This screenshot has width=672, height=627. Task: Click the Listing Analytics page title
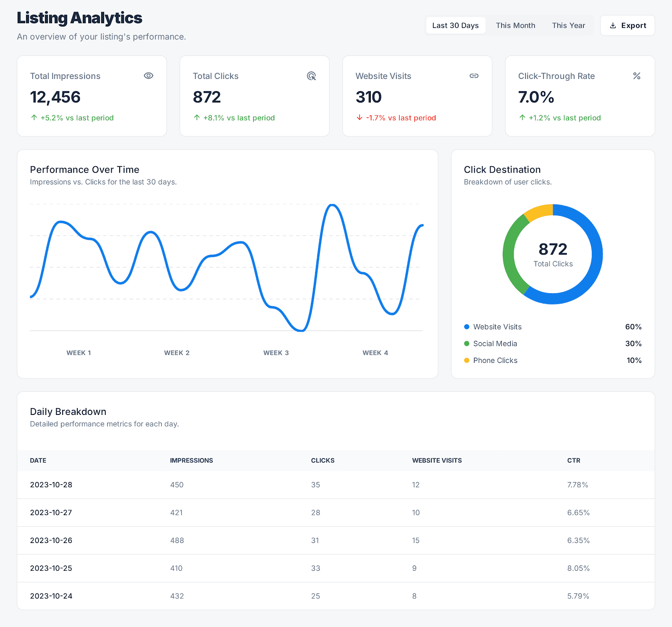(x=79, y=18)
